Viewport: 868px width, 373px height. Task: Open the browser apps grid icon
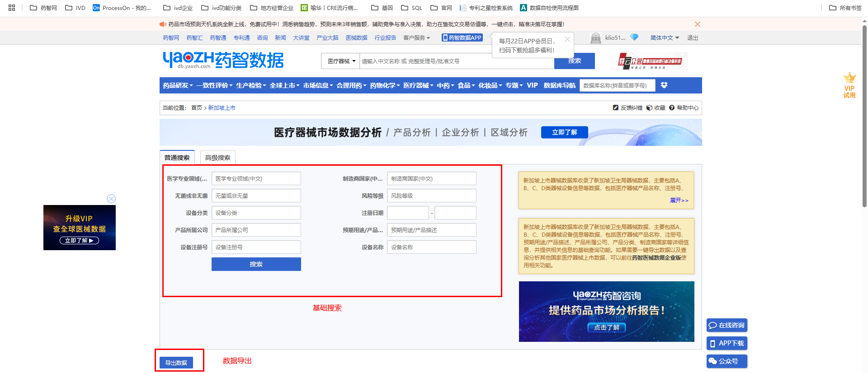[12, 8]
